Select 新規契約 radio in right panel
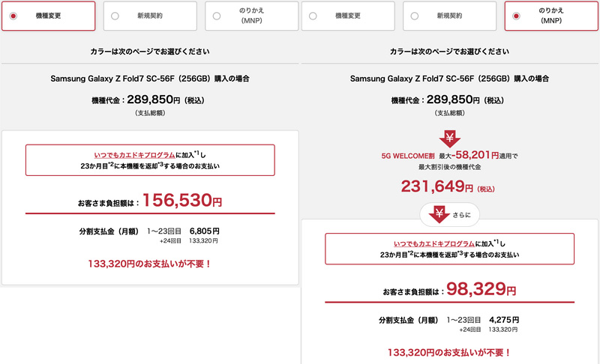 pos(415,16)
